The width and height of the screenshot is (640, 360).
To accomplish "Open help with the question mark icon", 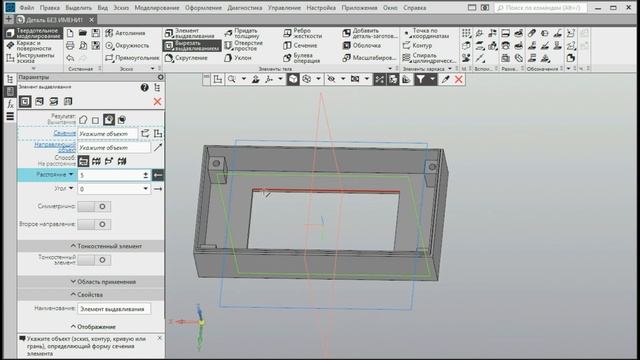I will click(x=144, y=87).
